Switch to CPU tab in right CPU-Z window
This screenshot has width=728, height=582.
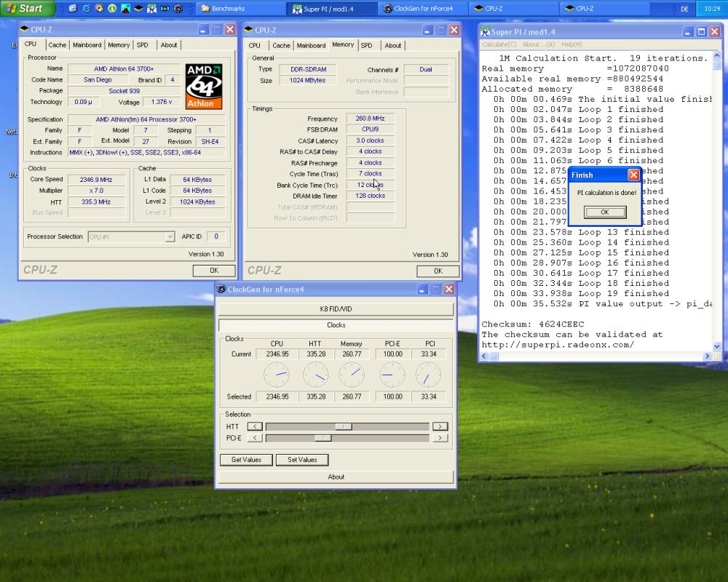[254, 46]
